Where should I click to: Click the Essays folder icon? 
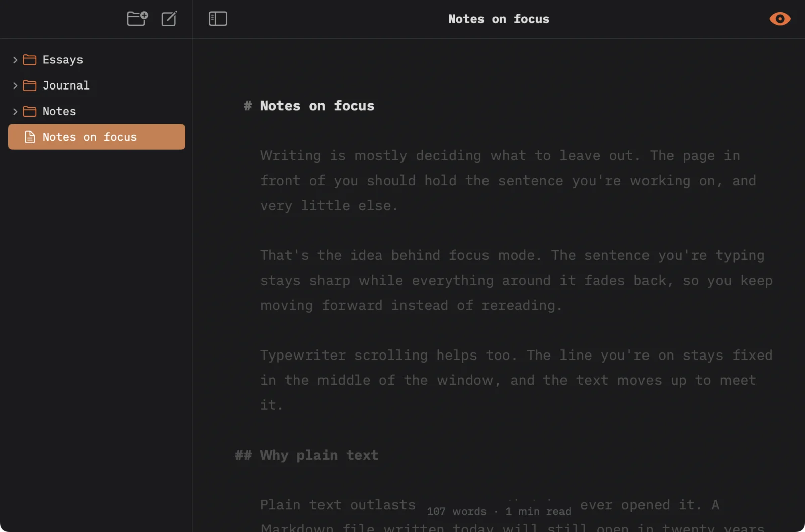pyautogui.click(x=30, y=60)
